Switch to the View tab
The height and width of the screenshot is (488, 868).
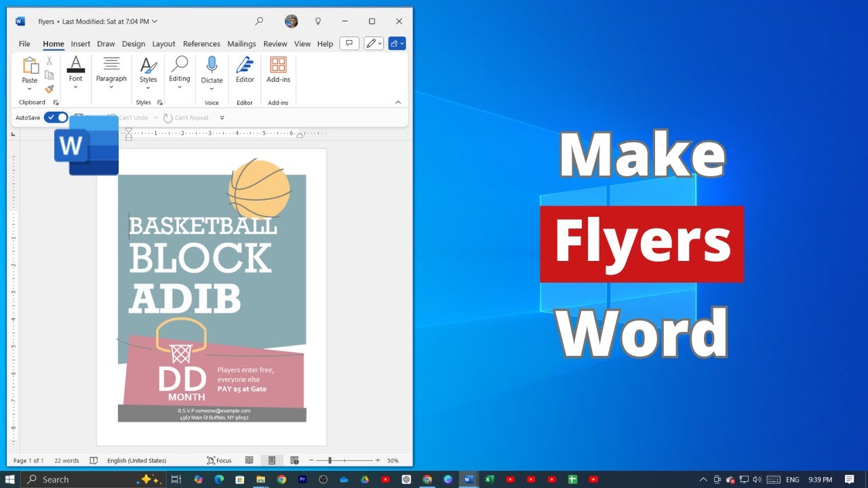302,43
